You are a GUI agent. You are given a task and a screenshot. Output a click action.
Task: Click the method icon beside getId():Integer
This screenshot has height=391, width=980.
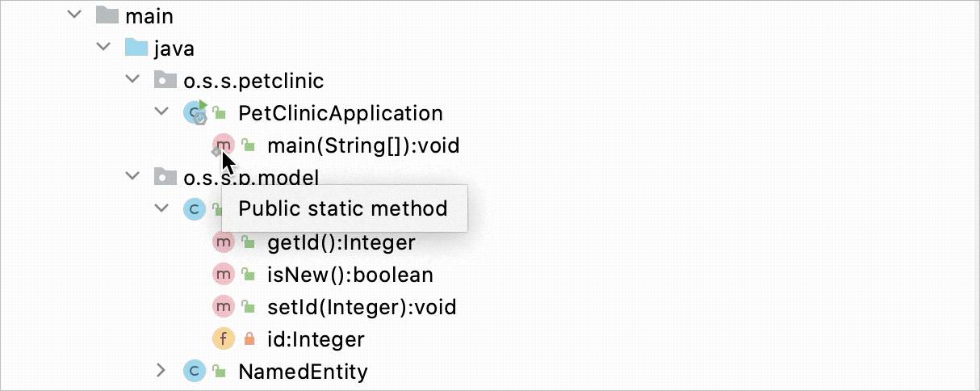click(223, 242)
